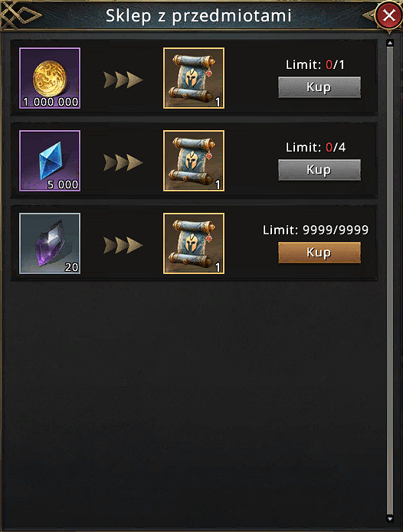
Task: Open the helmet scroll reward in the third row
Action: click(x=194, y=243)
